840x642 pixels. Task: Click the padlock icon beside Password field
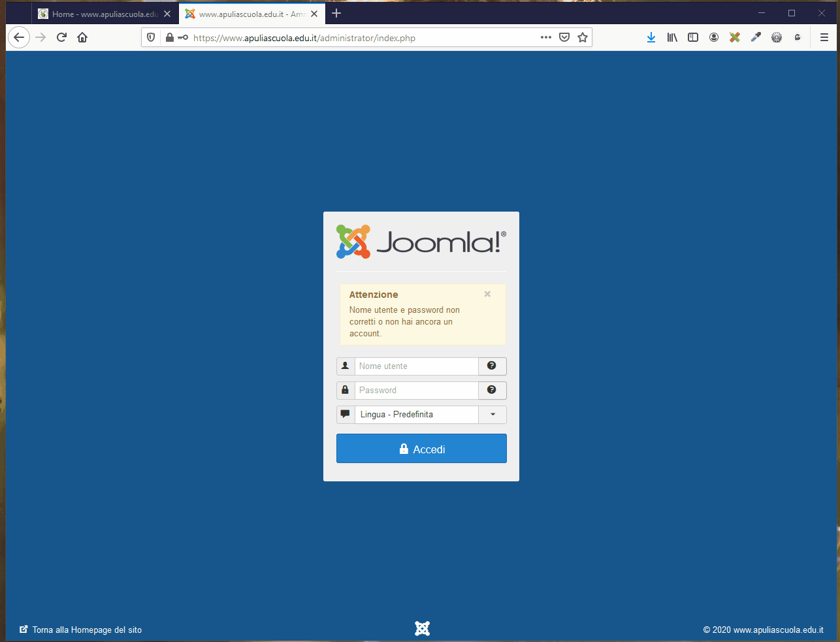pos(346,390)
